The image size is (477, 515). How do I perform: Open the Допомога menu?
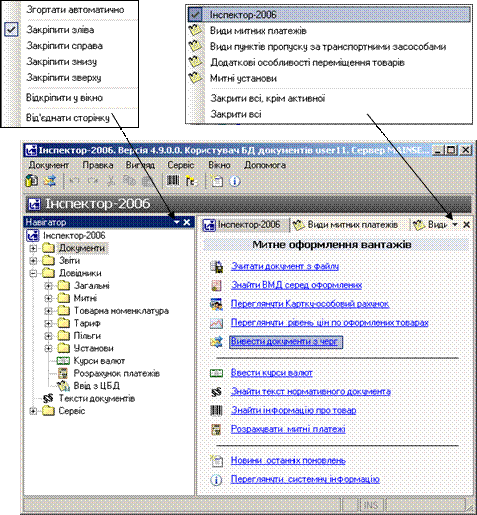(x=265, y=165)
